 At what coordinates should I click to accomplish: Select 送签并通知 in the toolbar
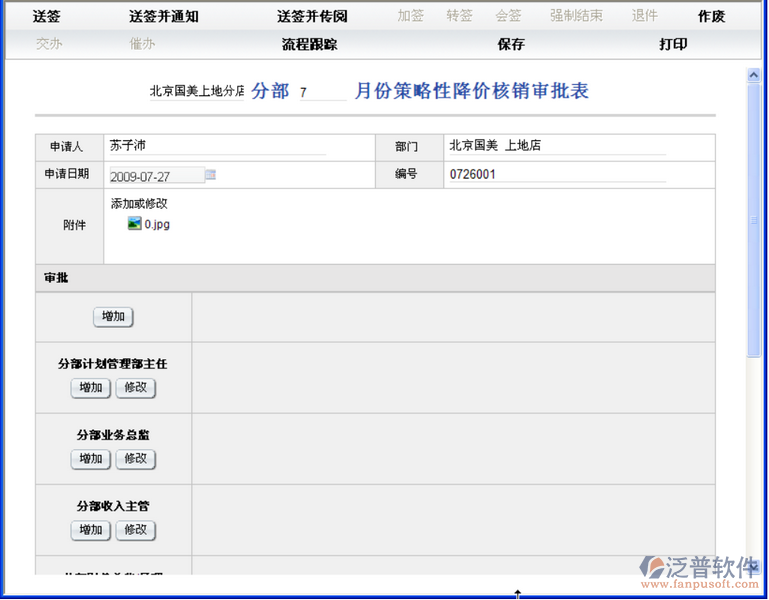(x=163, y=16)
